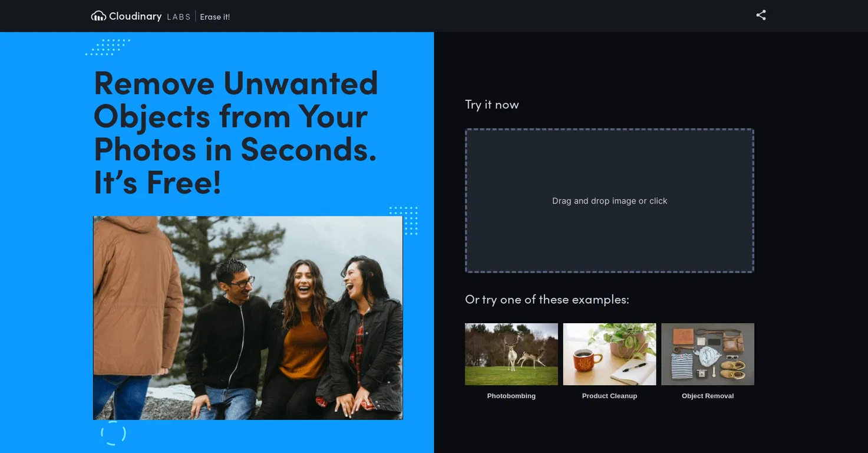Open the Cloudinary wordmark link
This screenshot has width=868, height=453.
click(x=135, y=16)
